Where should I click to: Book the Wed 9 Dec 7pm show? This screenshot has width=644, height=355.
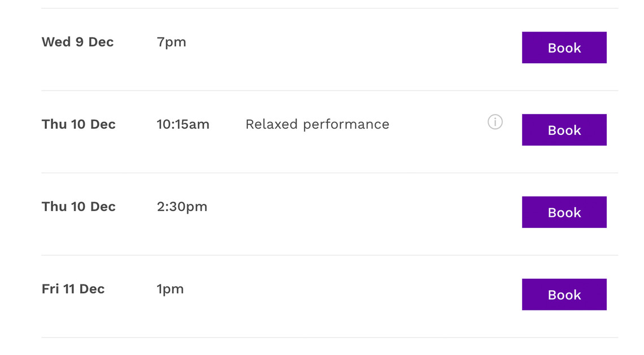[x=564, y=47]
